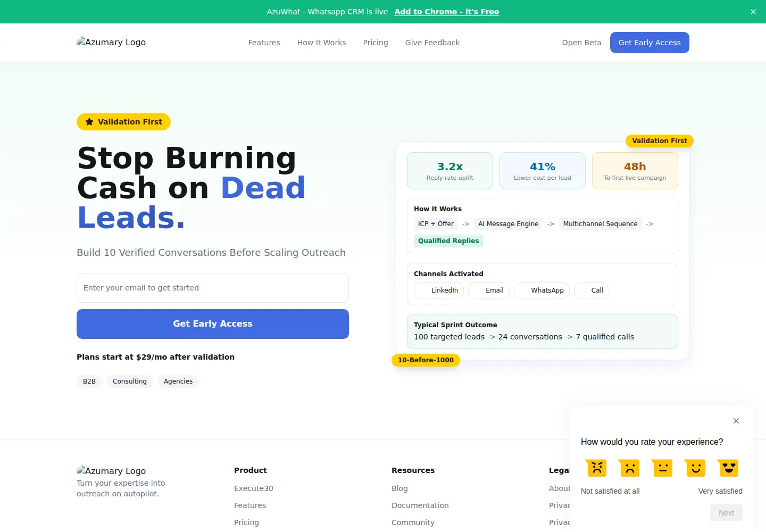The width and height of the screenshot is (766, 532).
Task: Select the WhatsApp channel chip
Action: coord(542,290)
